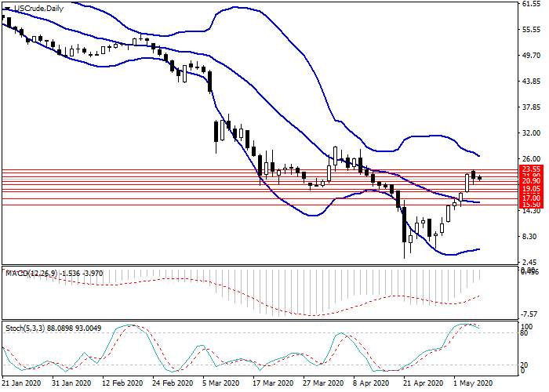Image resolution: width=549 pixels, height=392 pixels.
Task: Select the red 20.90 price level label
Action: [531, 181]
